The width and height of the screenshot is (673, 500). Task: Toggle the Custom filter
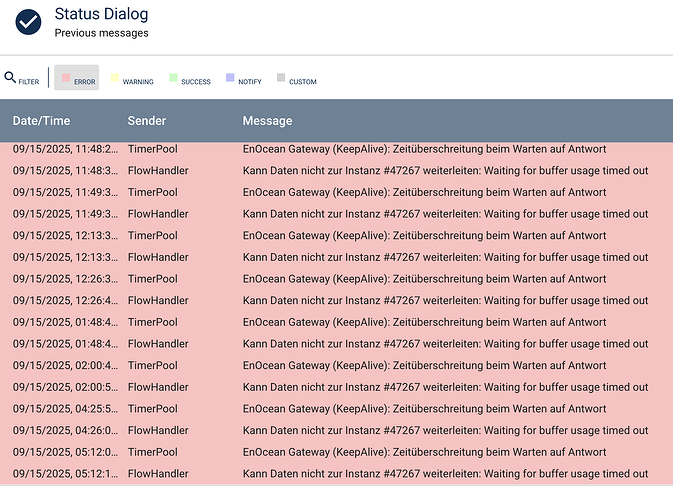pyautogui.click(x=297, y=78)
